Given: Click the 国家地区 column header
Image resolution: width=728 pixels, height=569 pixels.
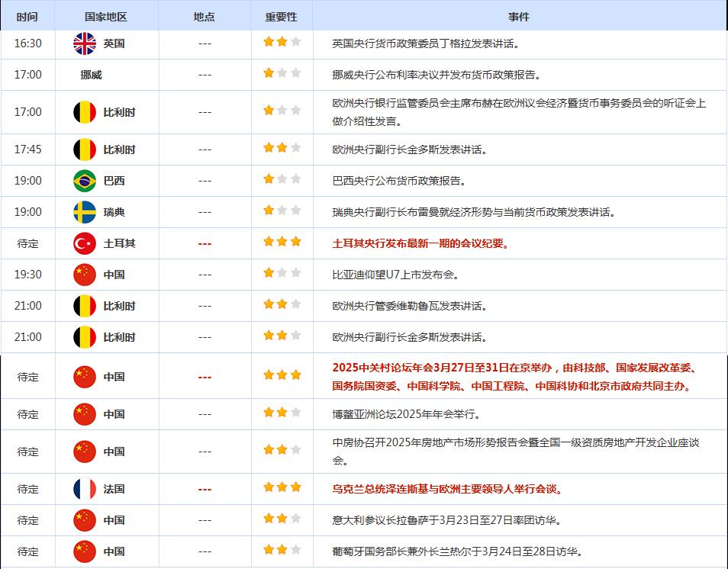Looking at the screenshot, I should tap(106, 17).
